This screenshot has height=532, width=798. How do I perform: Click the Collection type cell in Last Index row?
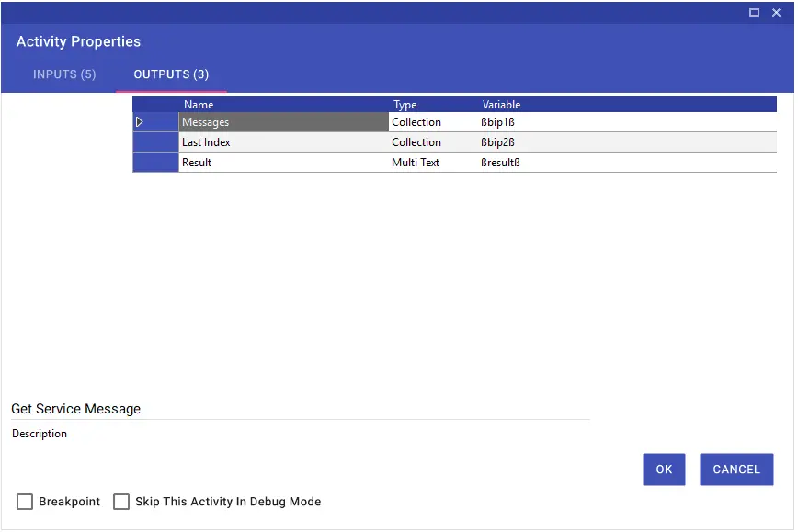tap(433, 142)
